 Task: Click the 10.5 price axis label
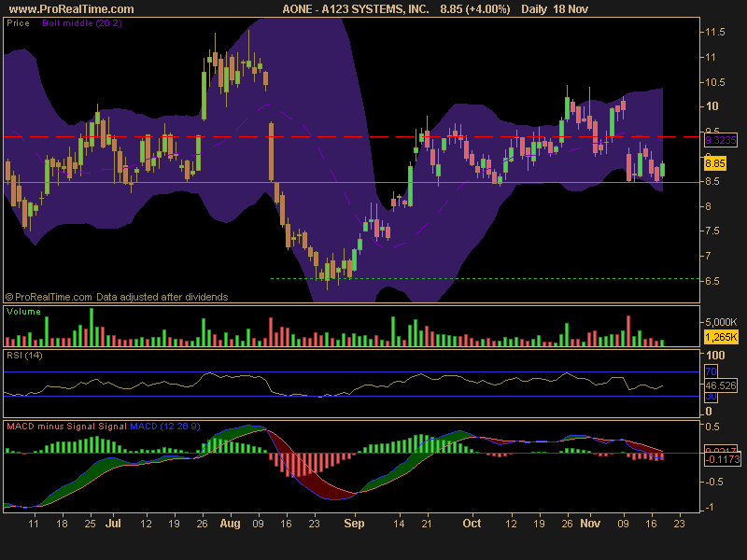click(x=715, y=82)
